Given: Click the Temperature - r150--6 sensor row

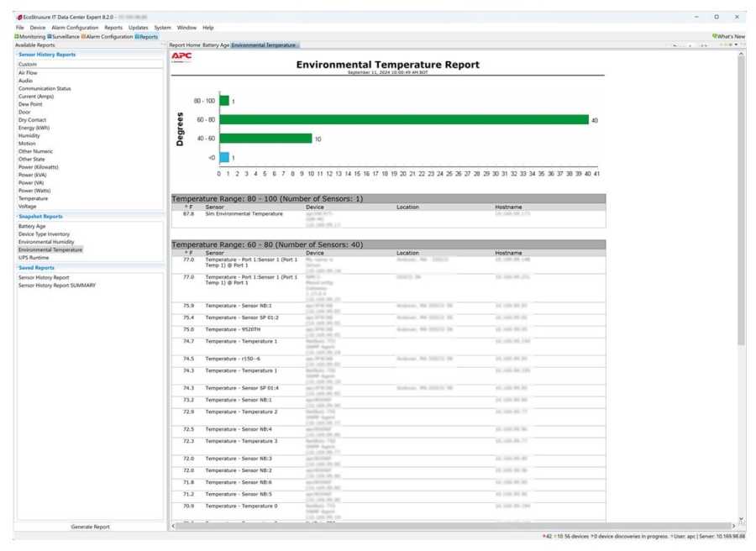Looking at the screenshot, I should pos(389,361).
